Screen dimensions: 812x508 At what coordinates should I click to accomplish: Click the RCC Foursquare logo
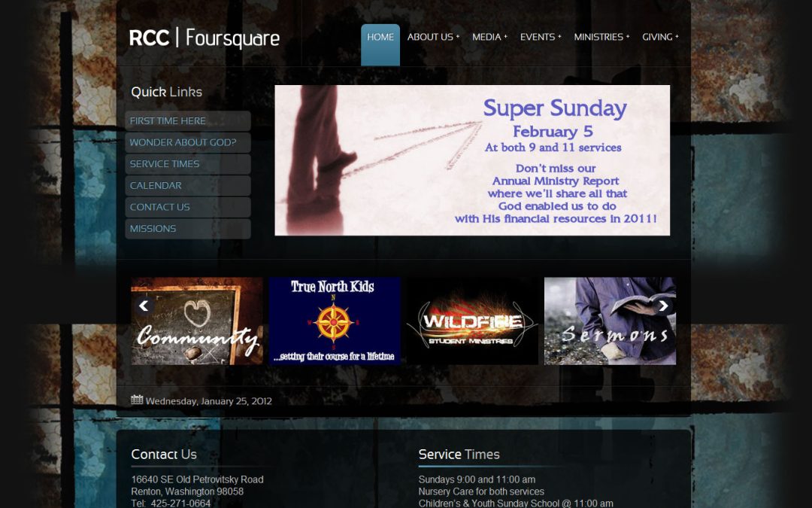pyautogui.click(x=204, y=37)
